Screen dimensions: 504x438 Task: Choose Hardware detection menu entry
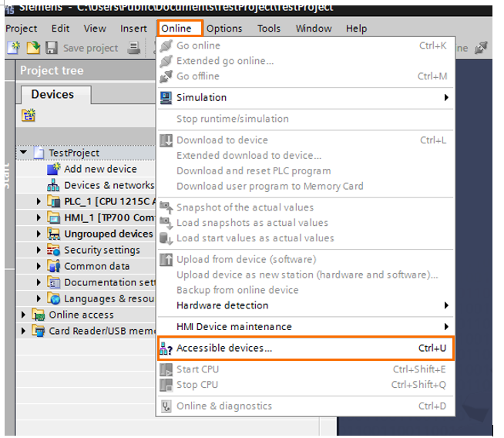point(305,305)
